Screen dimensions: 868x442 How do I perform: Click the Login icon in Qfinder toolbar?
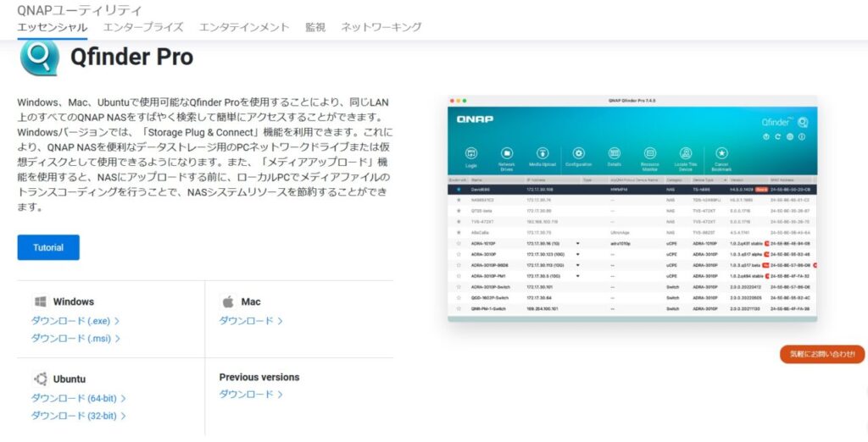click(x=471, y=153)
